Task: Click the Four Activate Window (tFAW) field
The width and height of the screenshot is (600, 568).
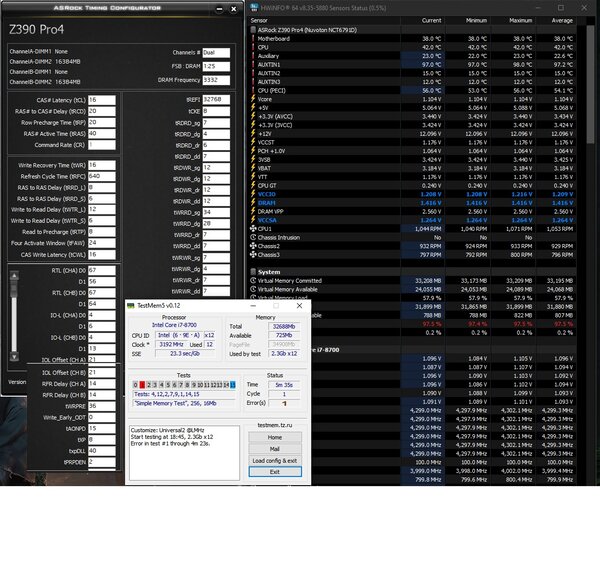Action: click(102, 243)
